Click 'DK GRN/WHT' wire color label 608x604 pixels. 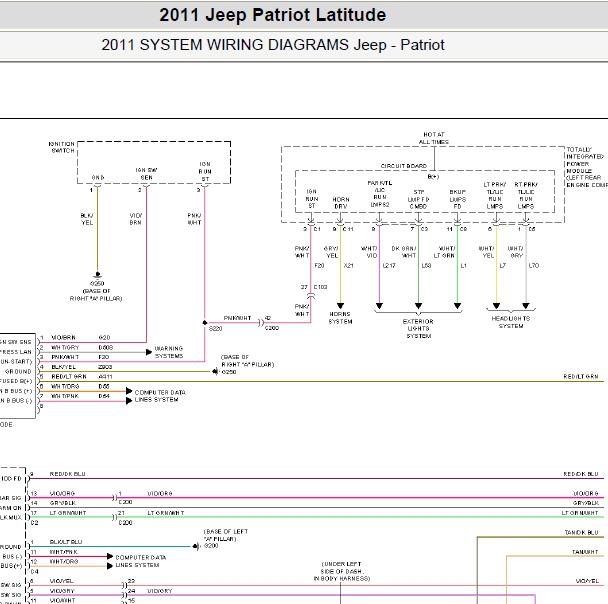(x=404, y=252)
